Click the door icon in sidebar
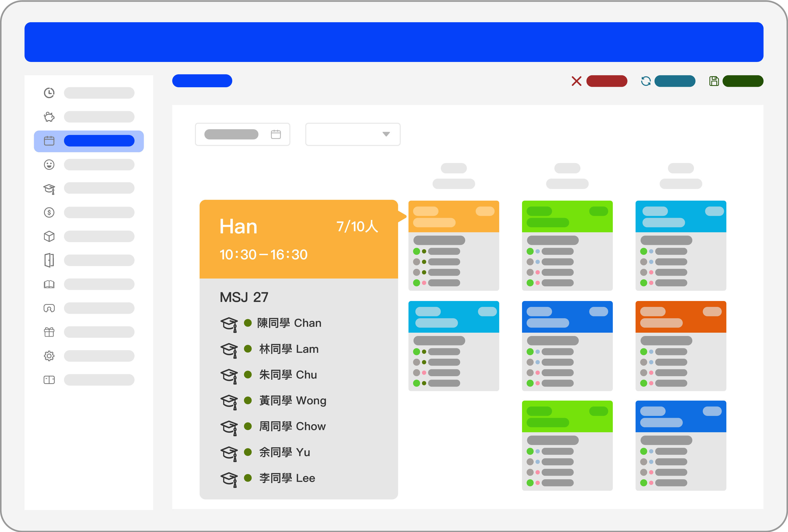This screenshot has width=788, height=532. tap(49, 260)
